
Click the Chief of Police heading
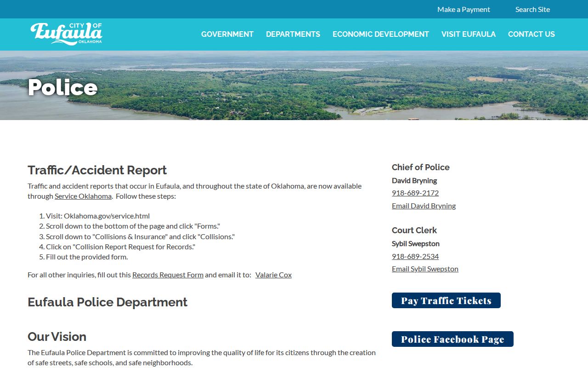420,167
